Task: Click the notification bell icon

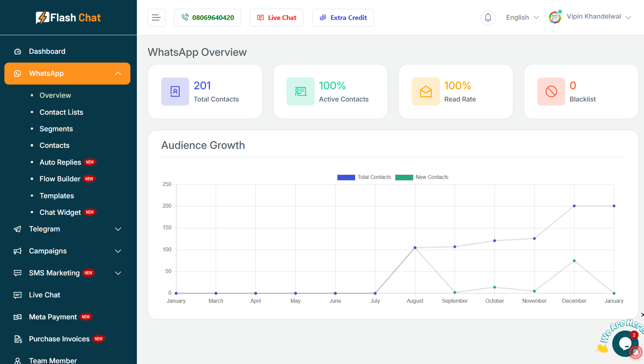Action: pos(488,17)
